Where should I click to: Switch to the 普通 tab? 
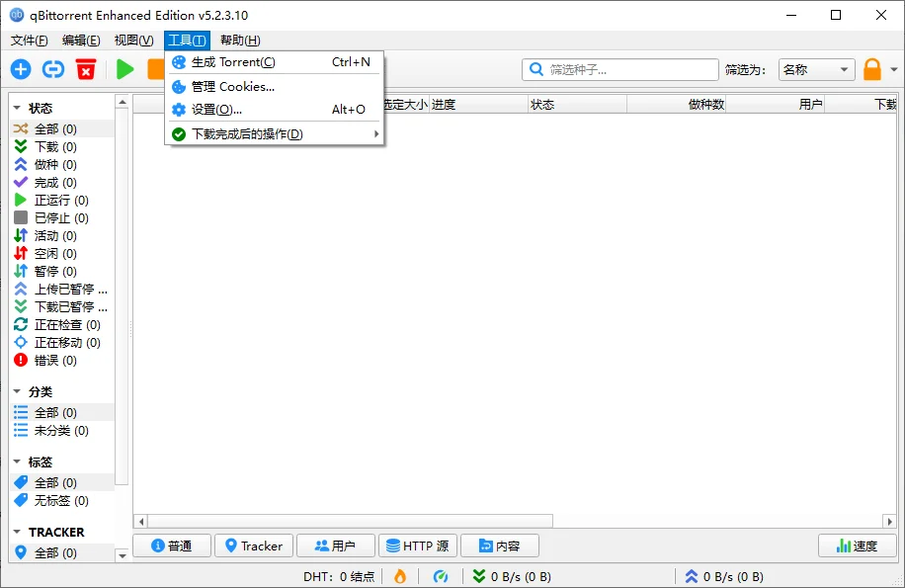point(172,546)
